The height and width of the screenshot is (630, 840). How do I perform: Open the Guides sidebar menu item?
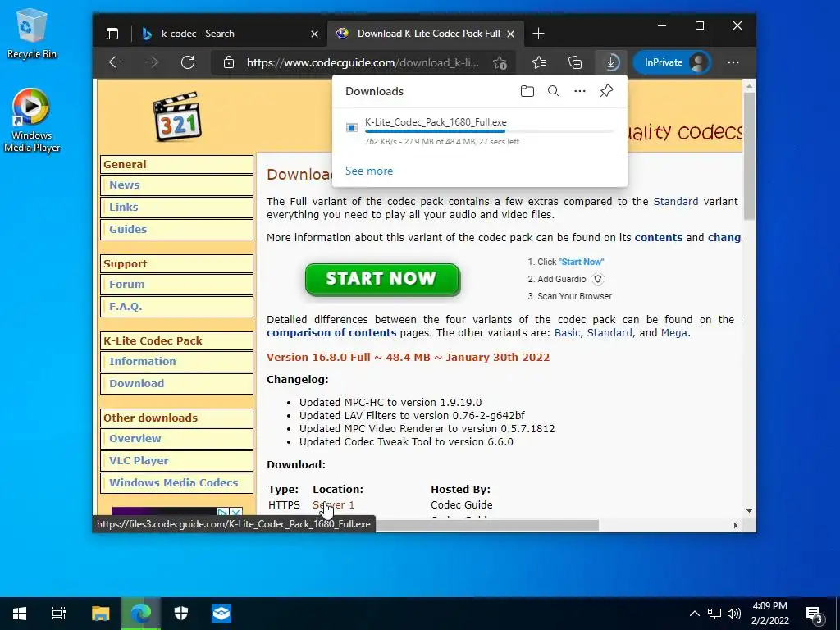pos(176,230)
